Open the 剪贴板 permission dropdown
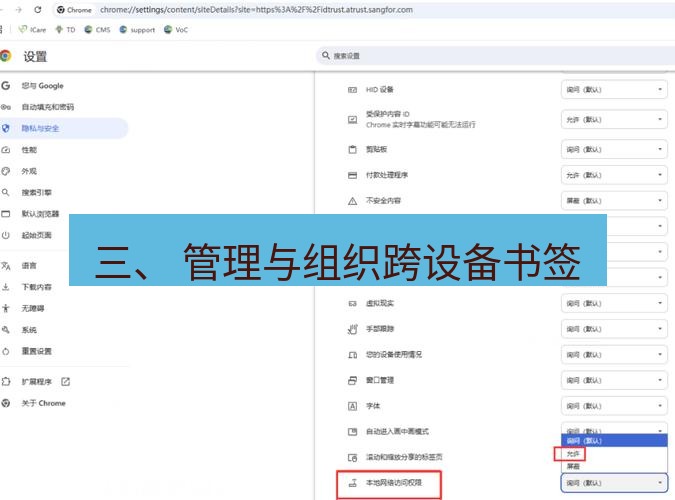The image size is (675, 500). (614, 149)
